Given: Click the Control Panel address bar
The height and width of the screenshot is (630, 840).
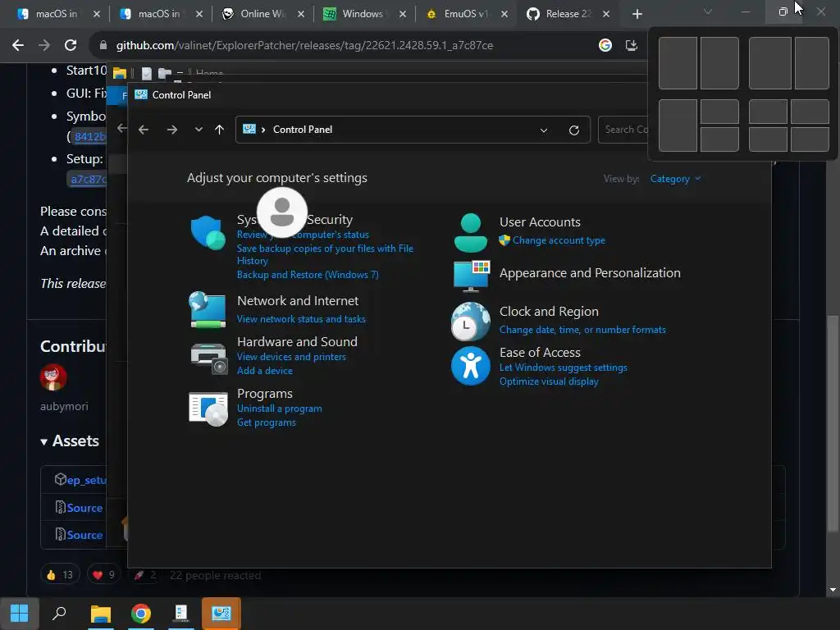Looking at the screenshot, I should click(413, 130).
